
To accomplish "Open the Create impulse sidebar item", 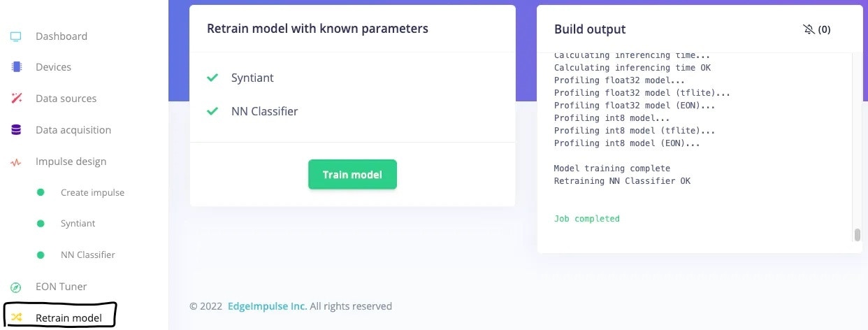I will tap(92, 192).
